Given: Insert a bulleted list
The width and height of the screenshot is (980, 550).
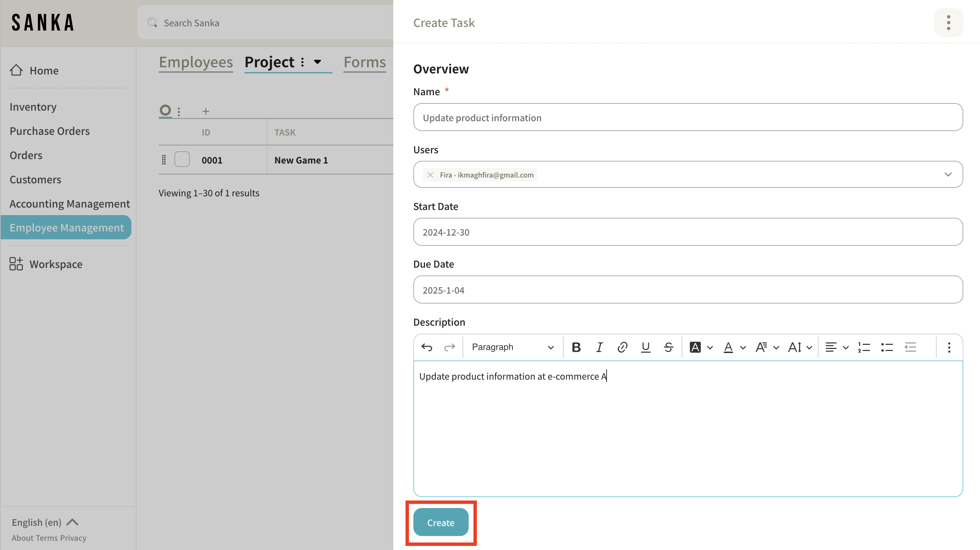Looking at the screenshot, I should (x=887, y=347).
